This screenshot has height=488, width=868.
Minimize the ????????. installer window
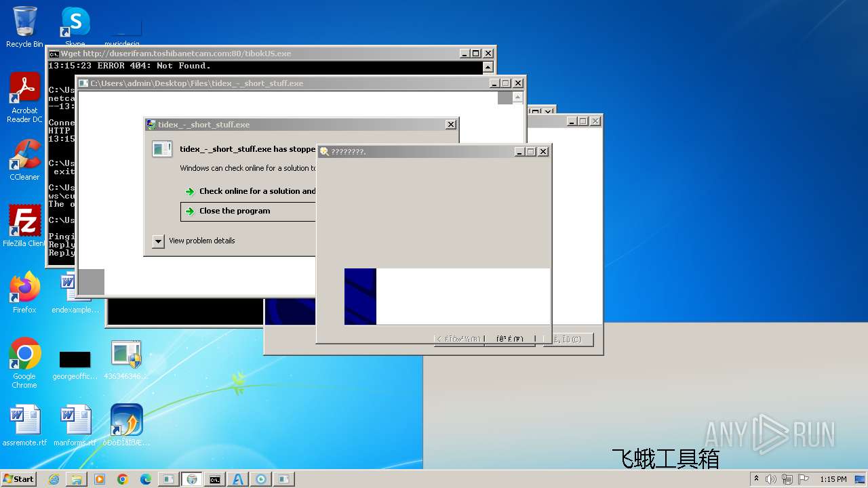point(519,152)
